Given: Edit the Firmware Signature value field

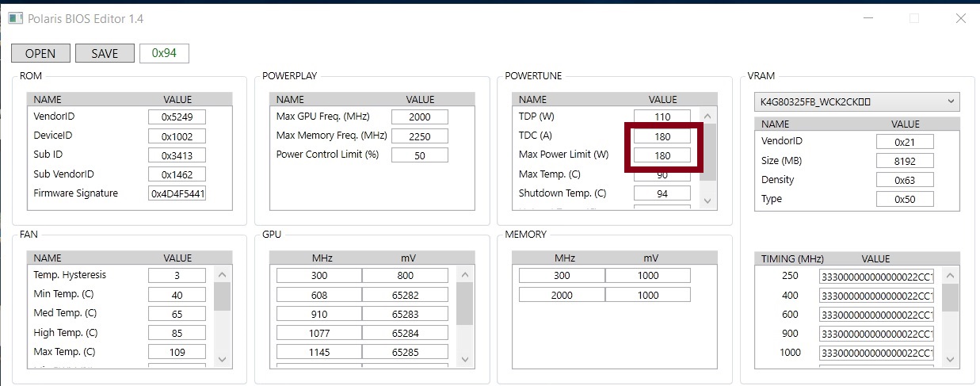Looking at the screenshot, I should click(x=177, y=193).
